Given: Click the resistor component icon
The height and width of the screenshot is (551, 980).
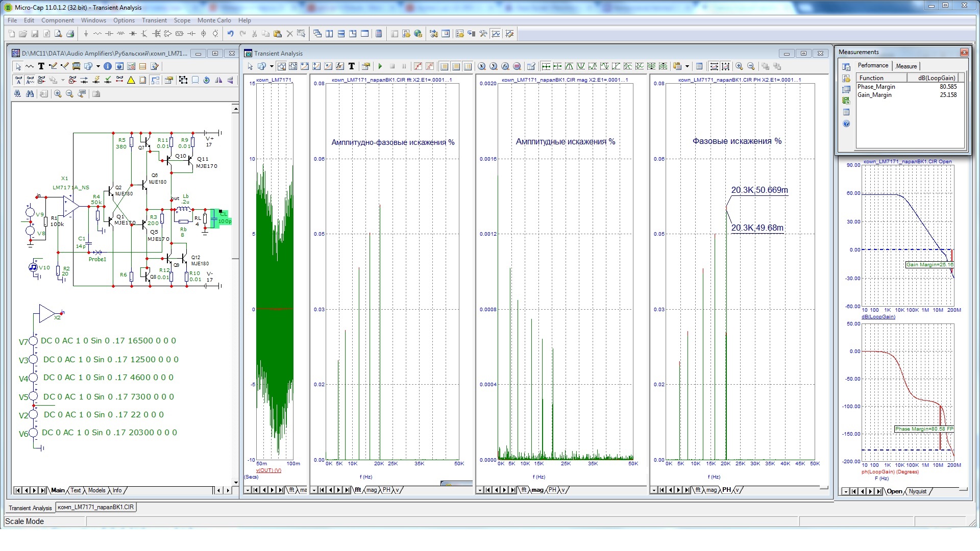Looking at the screenshot, I should [x=97, y=34].
